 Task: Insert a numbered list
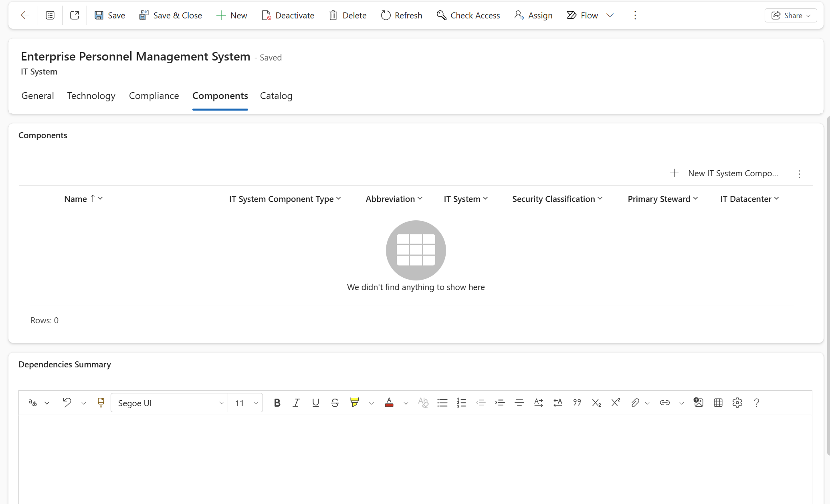pos(461,403)
